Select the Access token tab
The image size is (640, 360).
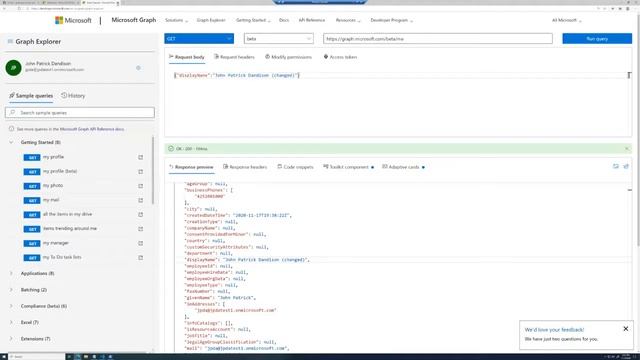340,57
